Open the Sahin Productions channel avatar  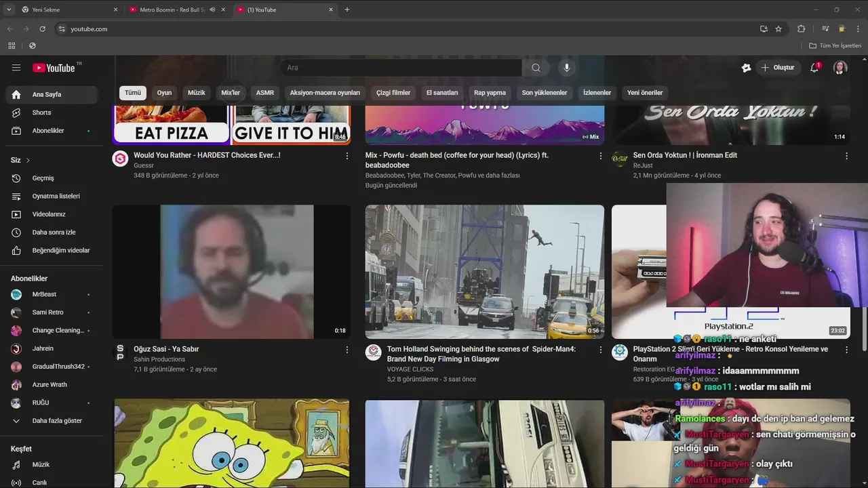click(120, 352)
